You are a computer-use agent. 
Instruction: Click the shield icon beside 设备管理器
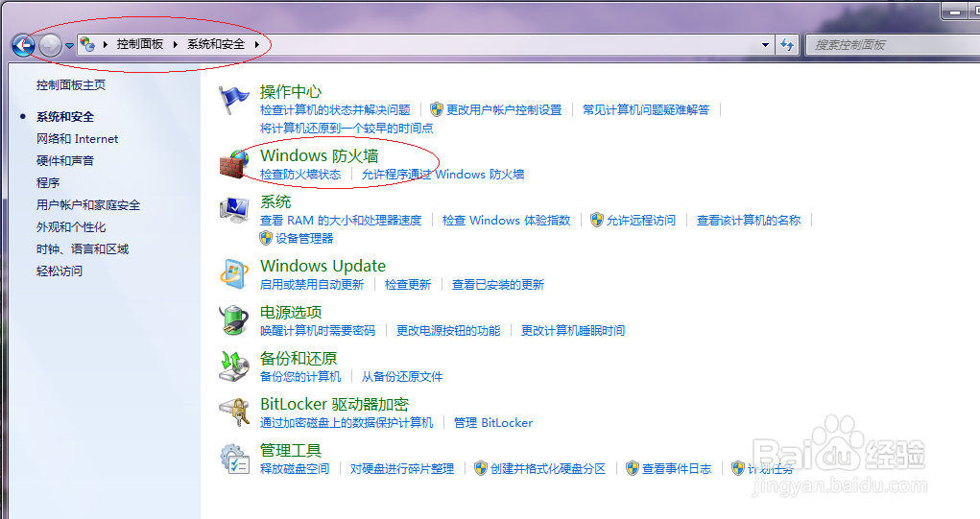tap(266, 238)
